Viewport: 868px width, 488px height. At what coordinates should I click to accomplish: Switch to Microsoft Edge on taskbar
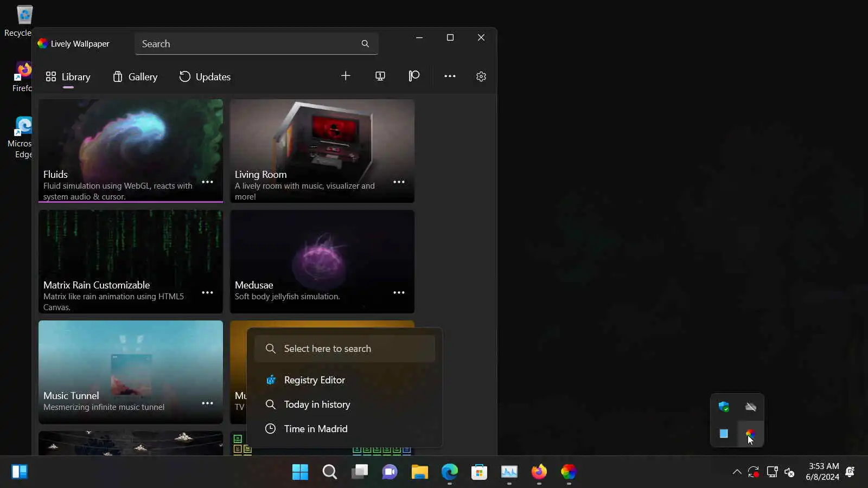tap(449, 472)
